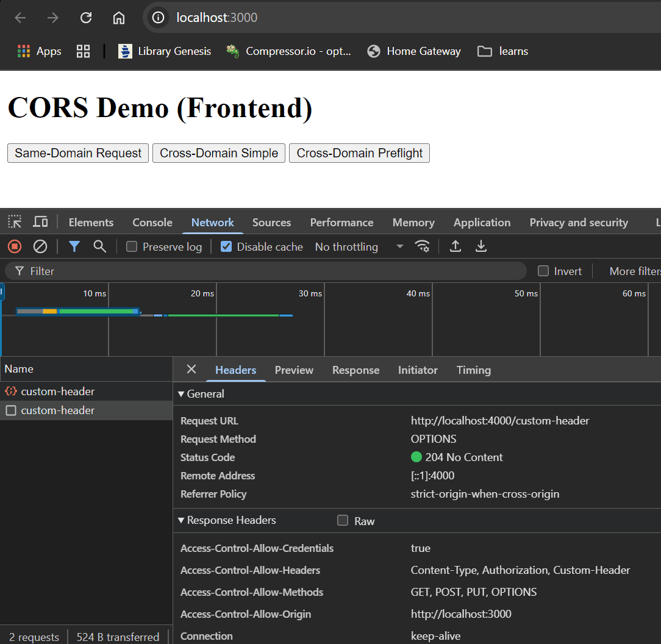661x644 pixels.
Task: Enable Preserve log
Action: pos(131,246)
